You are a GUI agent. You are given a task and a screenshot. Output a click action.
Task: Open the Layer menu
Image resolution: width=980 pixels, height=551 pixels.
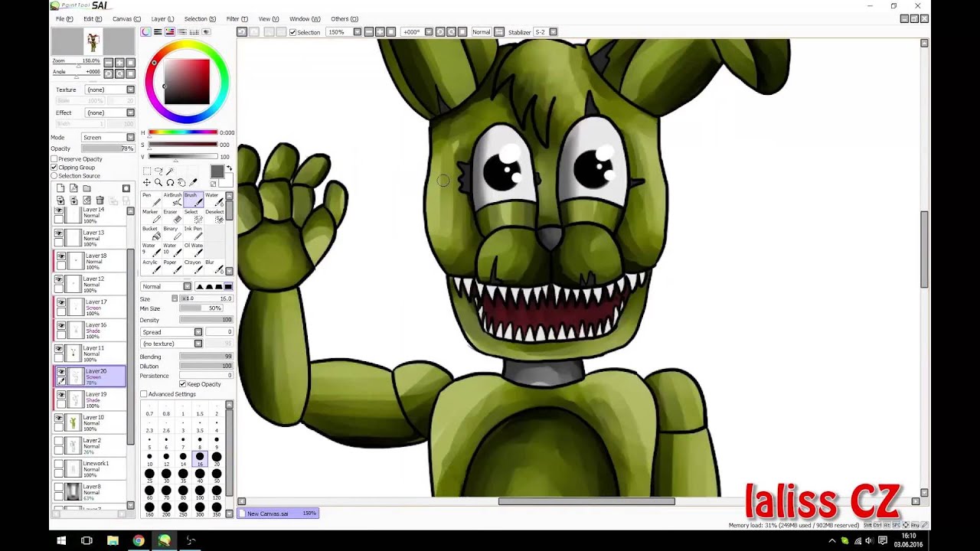pyautogui.click(x=162, y=19)
